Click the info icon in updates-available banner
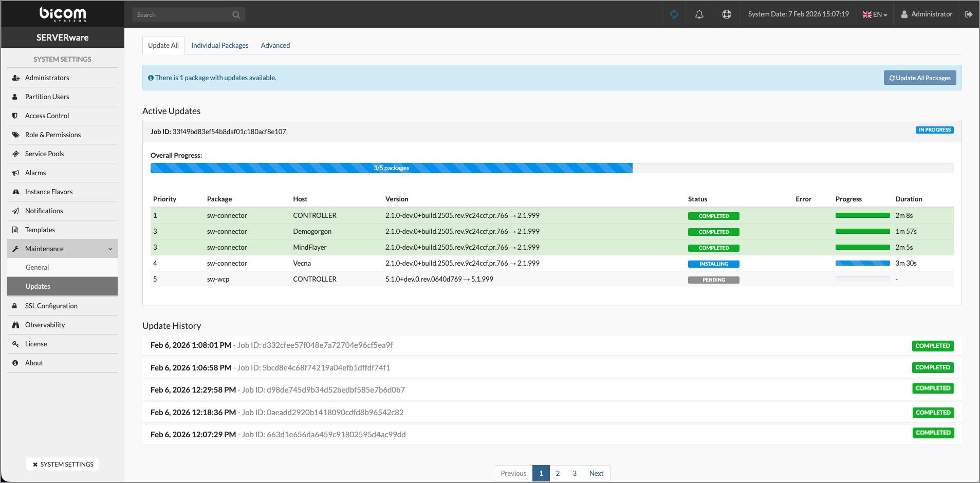Image resolution: width=980 pixels, height=483 pixels. coord(151,78)
